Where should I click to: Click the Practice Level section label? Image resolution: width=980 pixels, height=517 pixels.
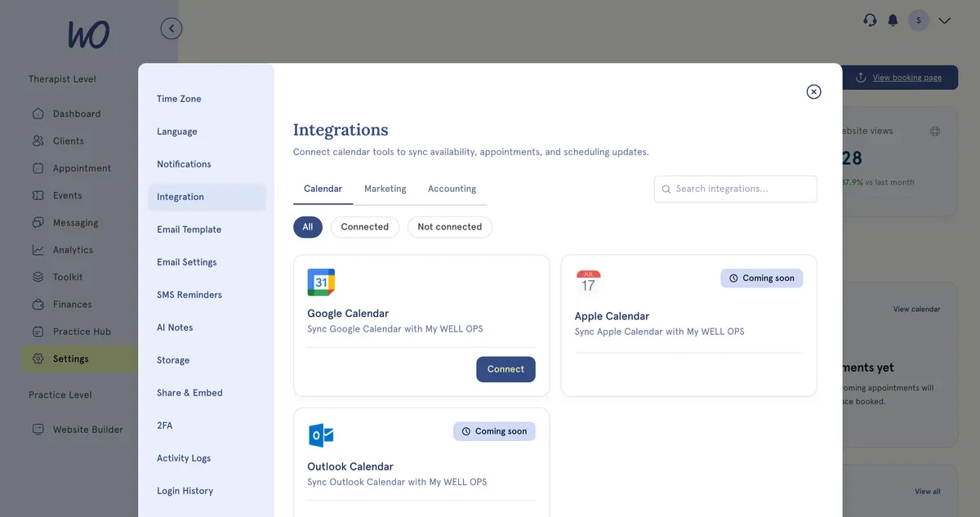pos(60,394)
